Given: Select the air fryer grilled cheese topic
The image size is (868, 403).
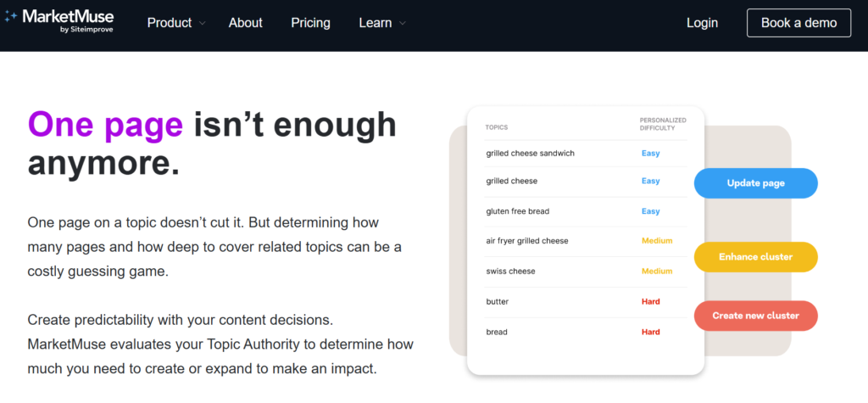Looking at the screenshot, I should click(527, 241).
